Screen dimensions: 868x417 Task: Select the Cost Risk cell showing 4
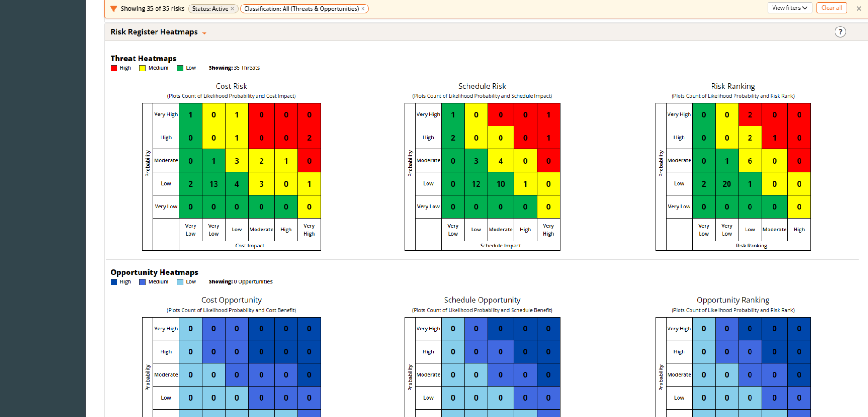tap(237, 184)
